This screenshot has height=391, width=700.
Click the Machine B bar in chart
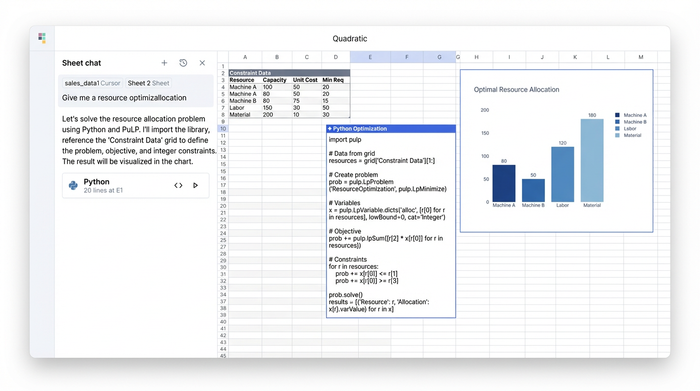pos(533,191)
